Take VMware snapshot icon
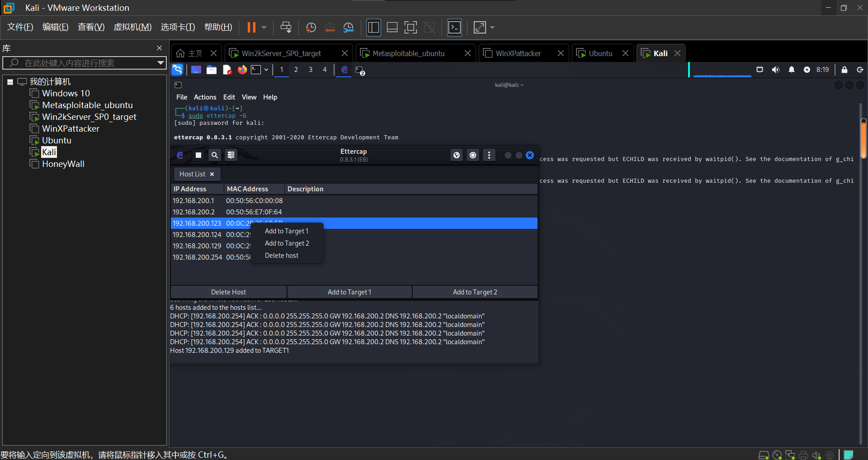Viewport: 868px width, 460px height. tap(311, 28)
